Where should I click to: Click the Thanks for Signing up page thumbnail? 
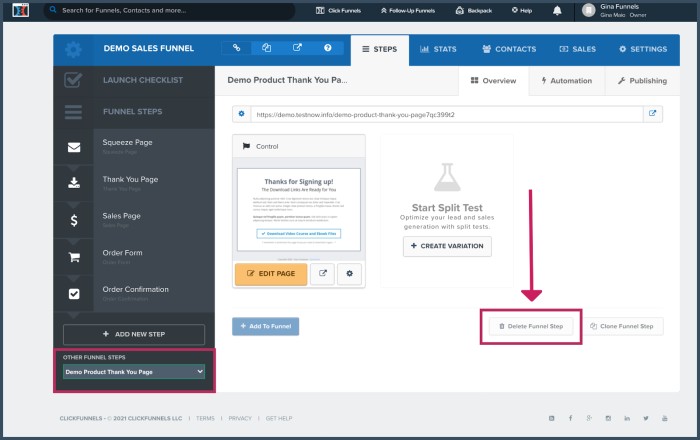299,210
